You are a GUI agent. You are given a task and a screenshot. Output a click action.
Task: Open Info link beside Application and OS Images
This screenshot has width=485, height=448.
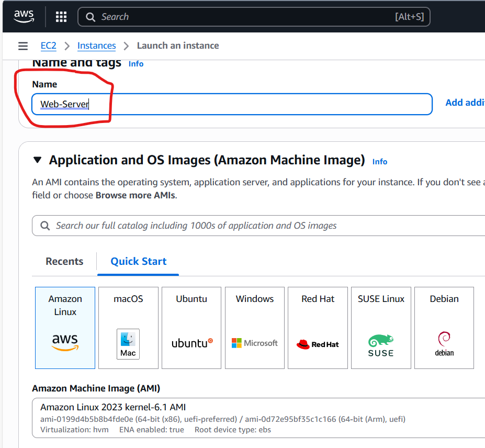380,162
